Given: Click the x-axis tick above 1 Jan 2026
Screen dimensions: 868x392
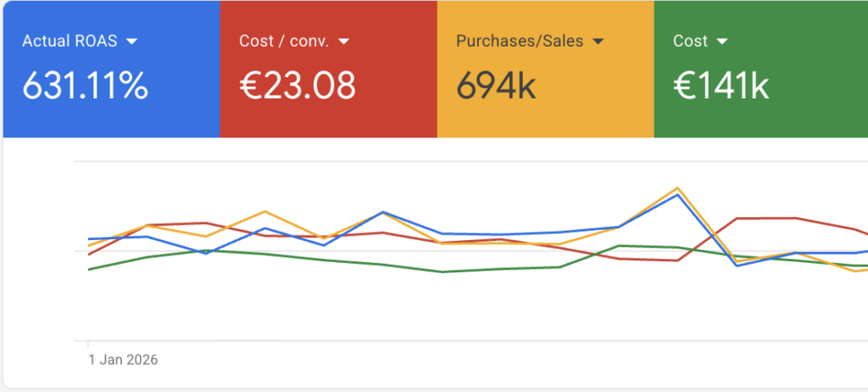Looking at the screenshot, I should point(88,344).
